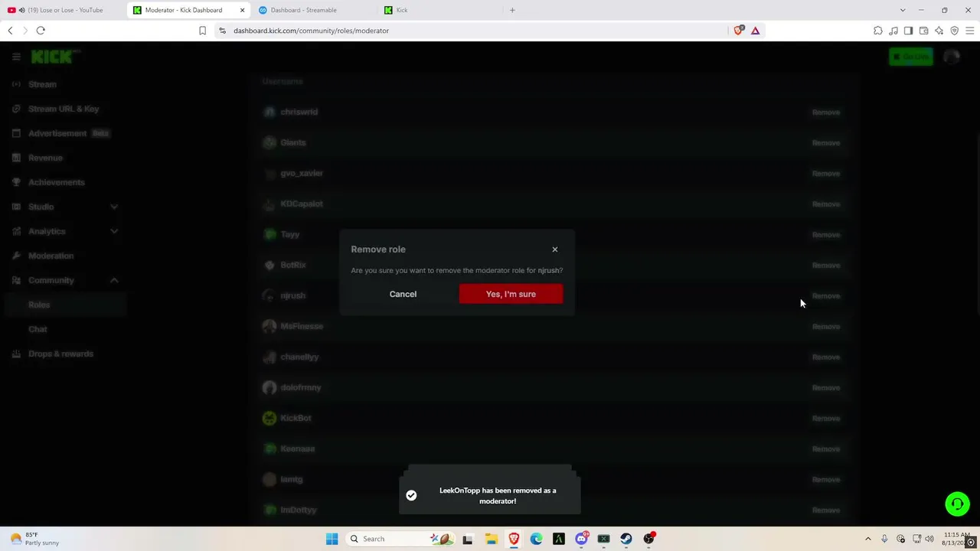
Task: Expand the Studio section chevron
Action: pyautogui.click(x=114, y=207)
